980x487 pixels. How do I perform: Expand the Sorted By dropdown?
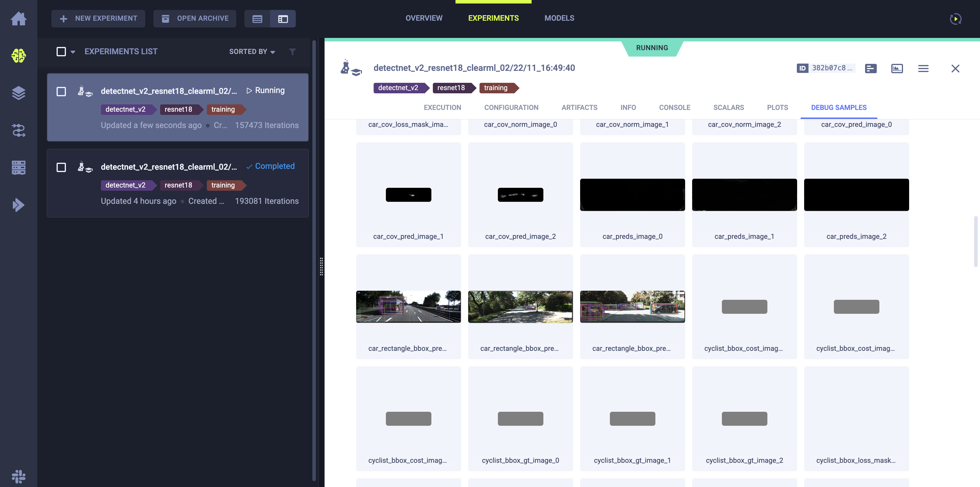tap(252, 51)
